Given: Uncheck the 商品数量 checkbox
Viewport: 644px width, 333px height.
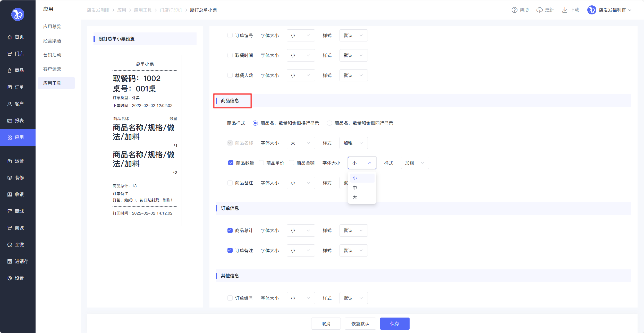Looking at the screenshot, I should 231,163.
